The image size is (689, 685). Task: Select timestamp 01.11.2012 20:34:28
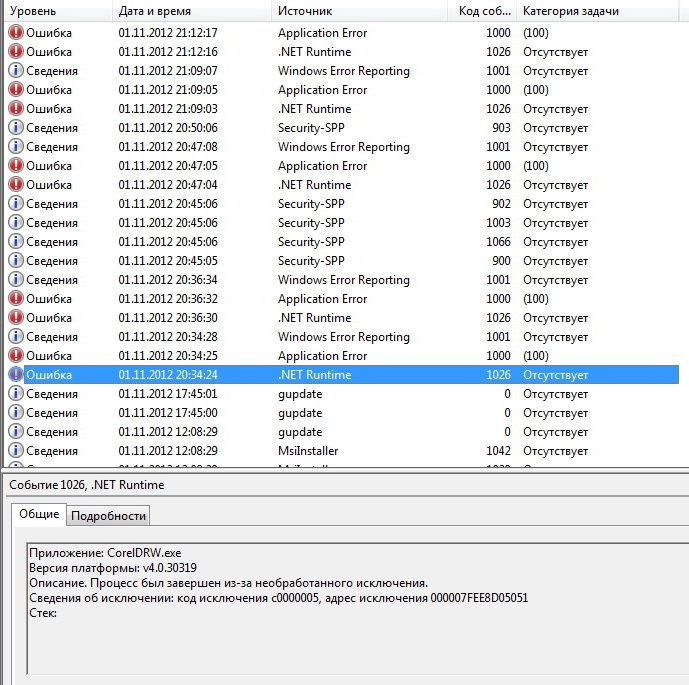point(168,337)
